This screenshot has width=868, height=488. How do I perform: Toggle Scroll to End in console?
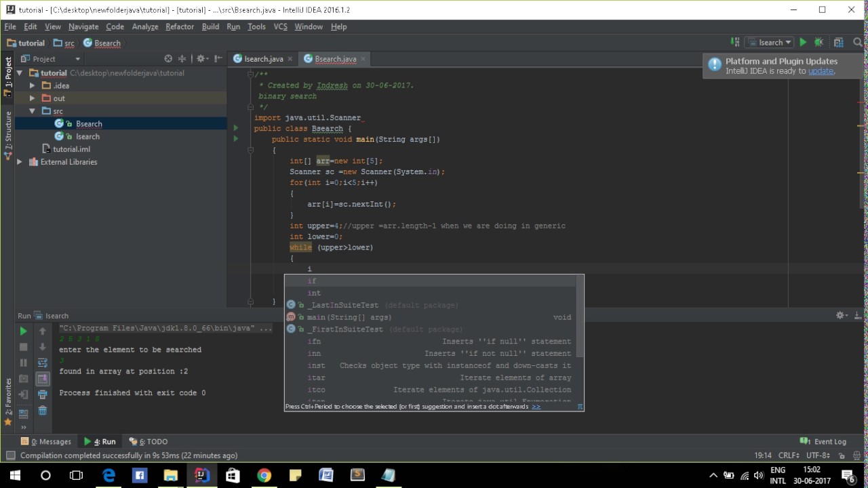pos(42,379)
